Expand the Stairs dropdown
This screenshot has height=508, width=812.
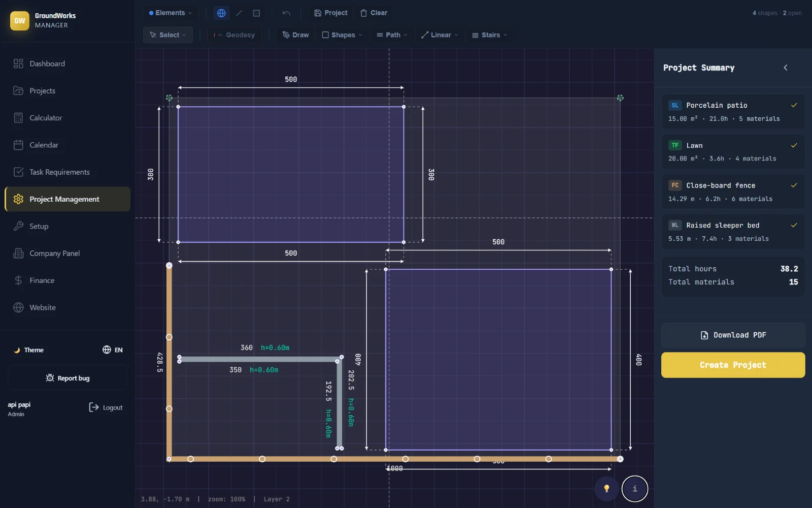[x=490, y=35]
